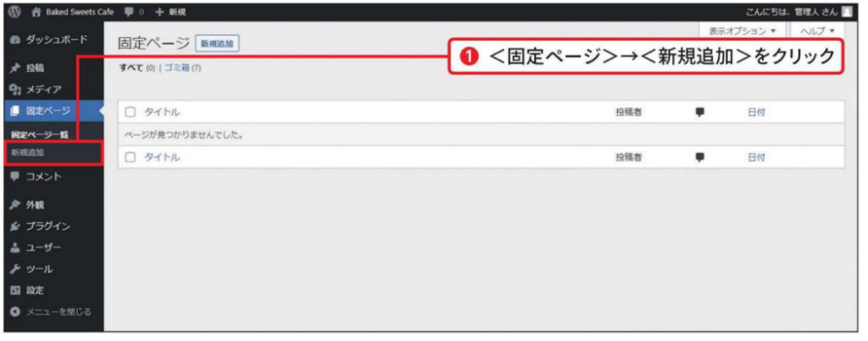Sort by 日付 column header
Screen dimensions: 868x341
[x=756, y=112]
